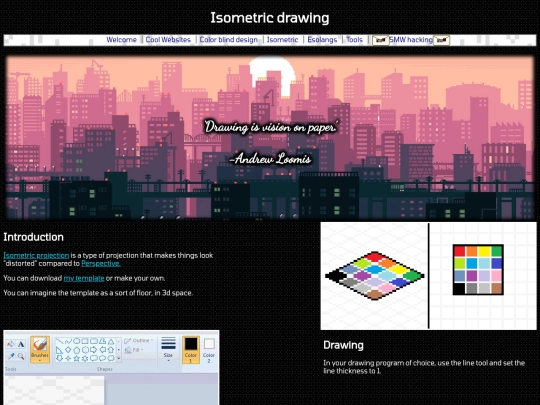540x405 pixels.
Task: Select the Right triangle shape
Action: tap(59, 350)
